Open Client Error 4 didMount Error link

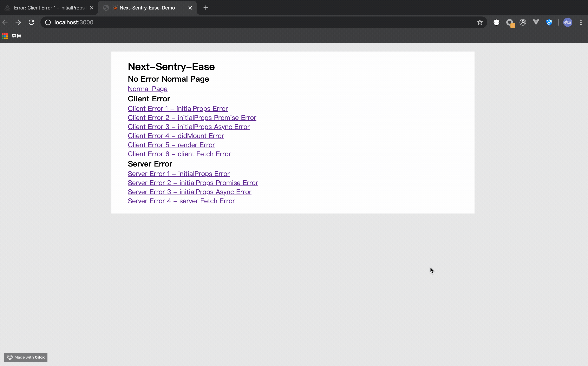click(x=176, y=136)
